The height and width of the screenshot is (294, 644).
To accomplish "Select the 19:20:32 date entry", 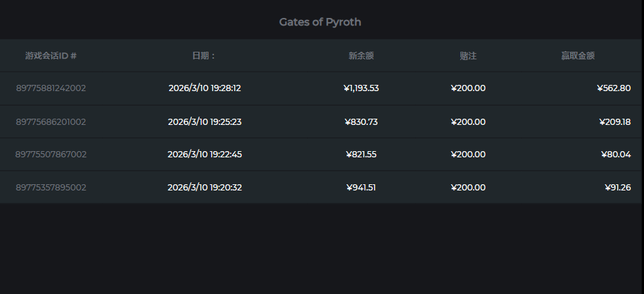I will coord(204,188).
